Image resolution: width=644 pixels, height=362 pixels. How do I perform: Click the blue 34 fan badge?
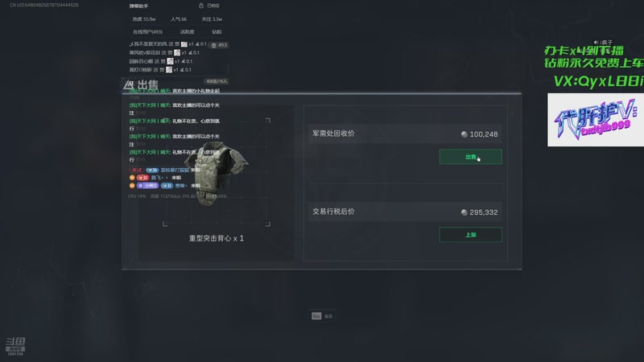(x=152, y=170)
